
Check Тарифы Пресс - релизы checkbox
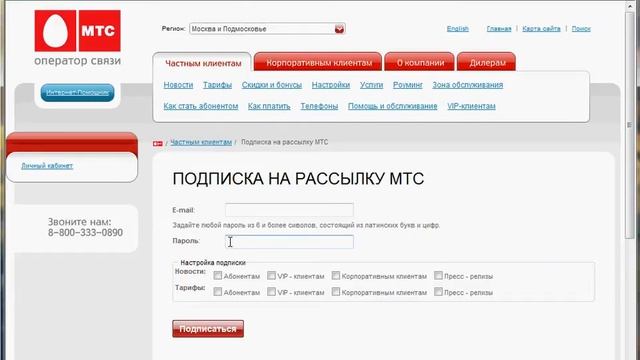438,291
